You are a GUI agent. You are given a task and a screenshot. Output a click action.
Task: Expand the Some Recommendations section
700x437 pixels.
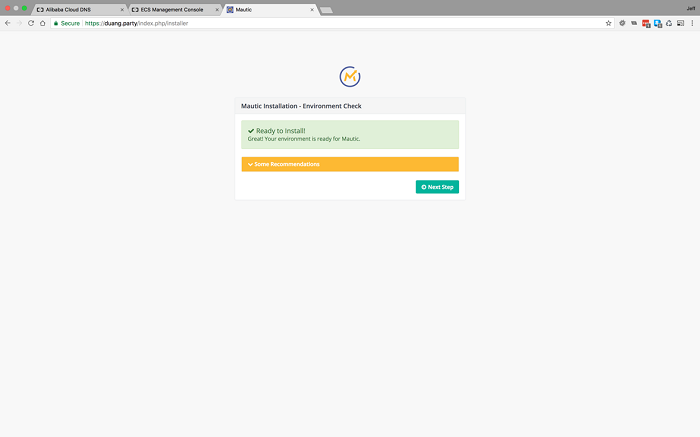pos(350,164)
